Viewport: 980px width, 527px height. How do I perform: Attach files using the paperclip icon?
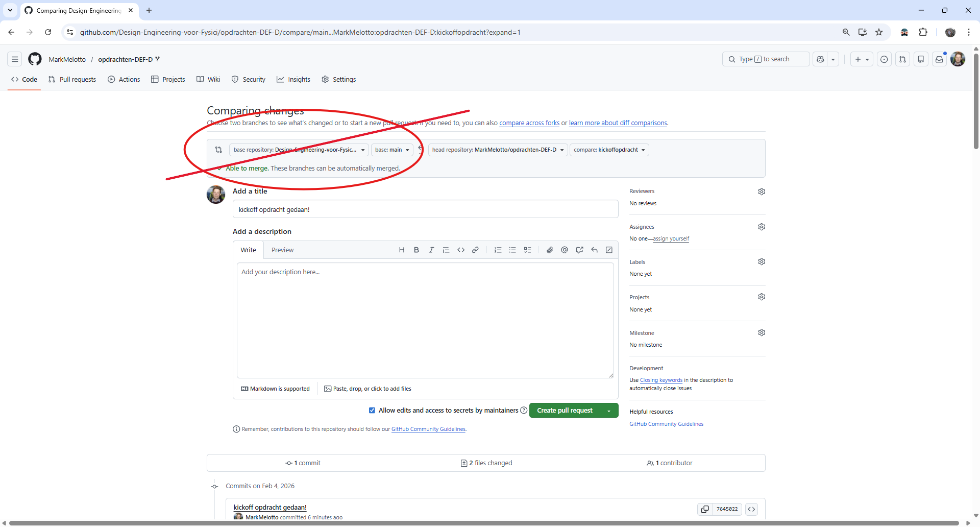(x=550, y=250)
